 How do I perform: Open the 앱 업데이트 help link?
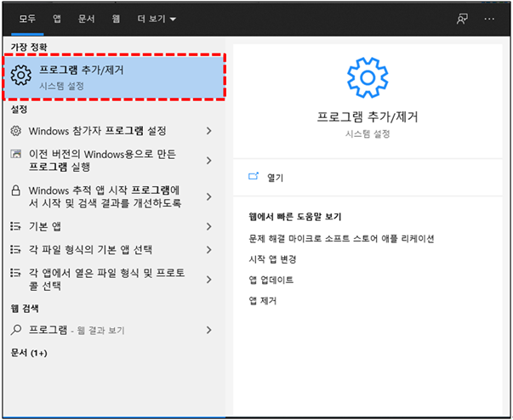pyautogui.click(x=271, y=280)
